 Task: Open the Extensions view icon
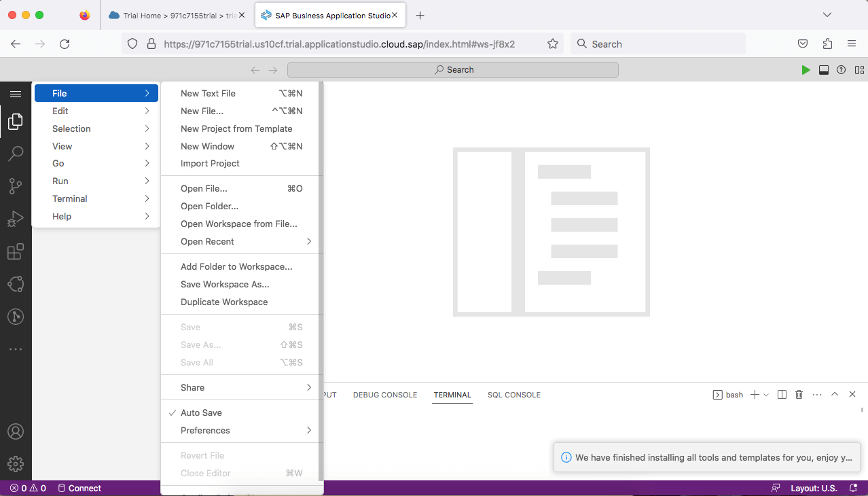tap(16, 251)
